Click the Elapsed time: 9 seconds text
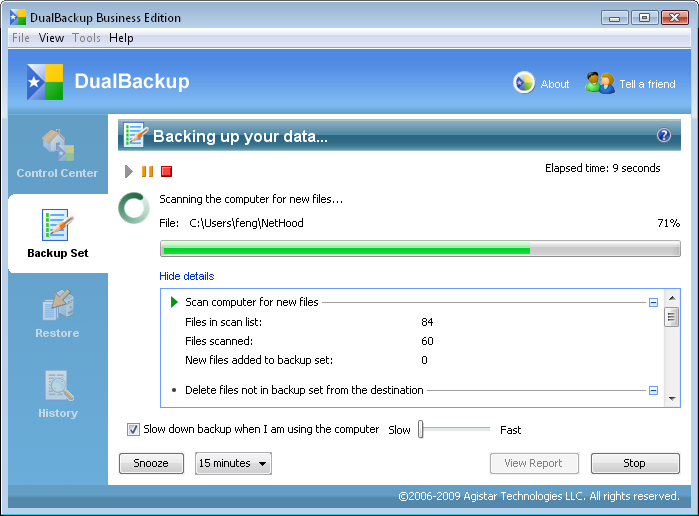 (x=602, y=168)
